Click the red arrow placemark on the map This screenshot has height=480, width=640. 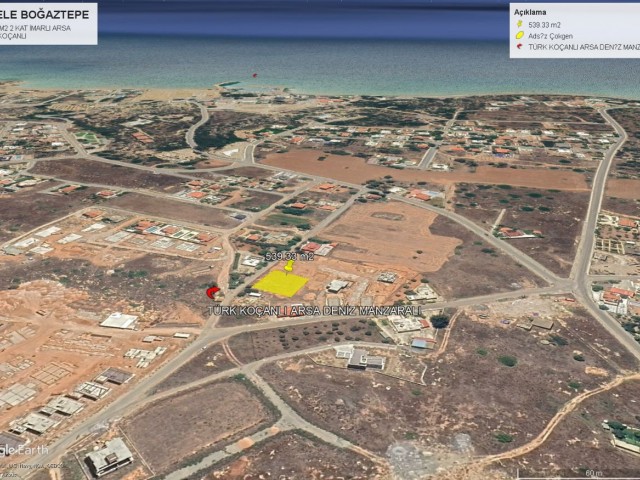click(x=213, y=292)
